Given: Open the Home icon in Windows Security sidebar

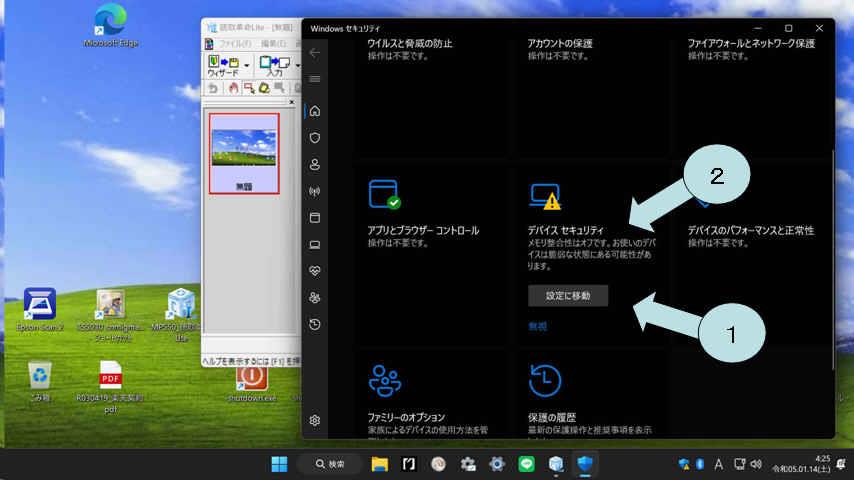Looking at the screenshot, I should point(315,111).
